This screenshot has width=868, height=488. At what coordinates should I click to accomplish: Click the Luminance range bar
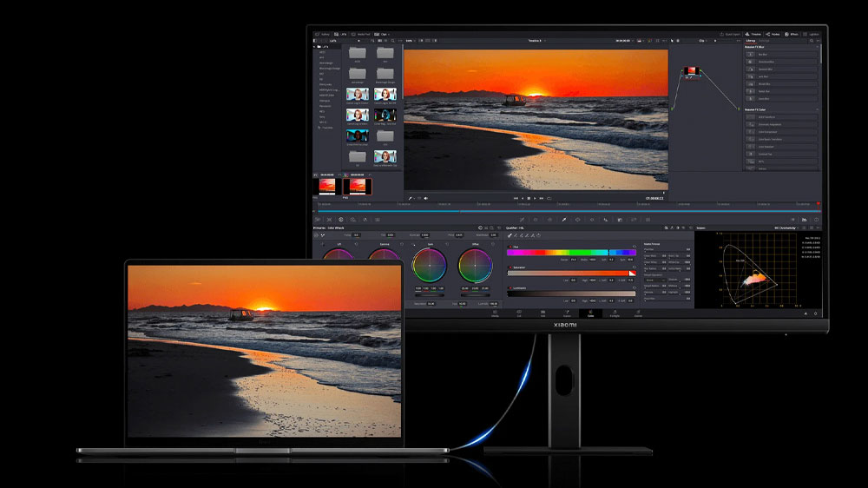coord(571,293)
